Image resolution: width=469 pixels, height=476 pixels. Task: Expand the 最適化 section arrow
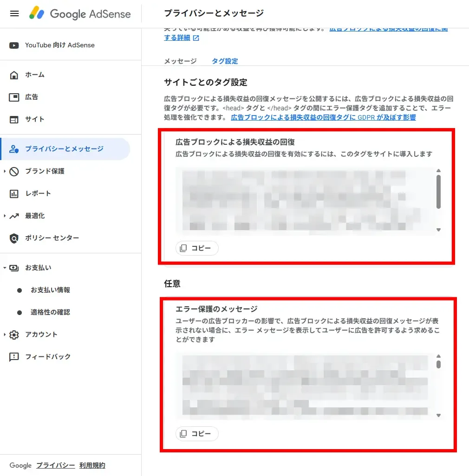(5, 216)
